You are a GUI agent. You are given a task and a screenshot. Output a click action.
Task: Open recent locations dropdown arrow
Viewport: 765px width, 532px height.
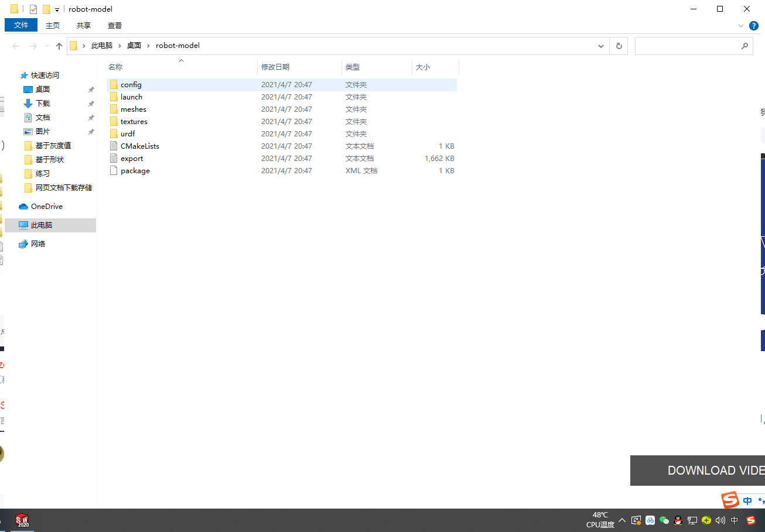tap(47, 46)
